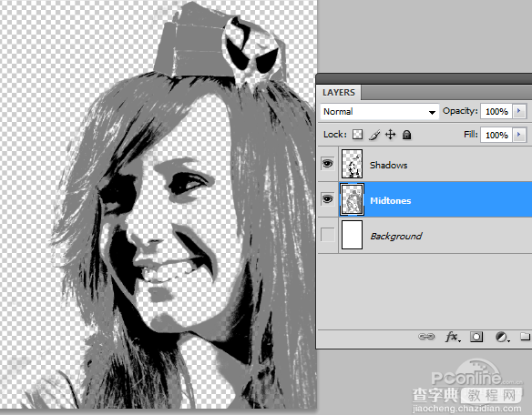Expand the Fill slider arrow
532x415 pixels.
(518, 135)
